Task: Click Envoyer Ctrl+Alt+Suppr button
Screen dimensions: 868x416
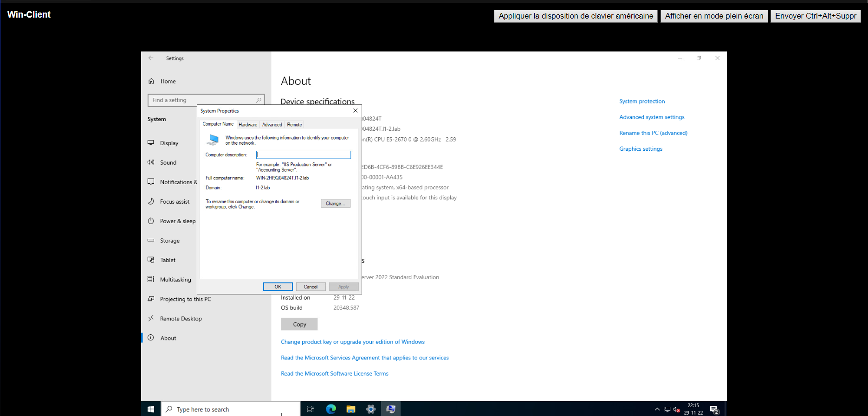Action: pyautogui.click(x=816, y=16)
